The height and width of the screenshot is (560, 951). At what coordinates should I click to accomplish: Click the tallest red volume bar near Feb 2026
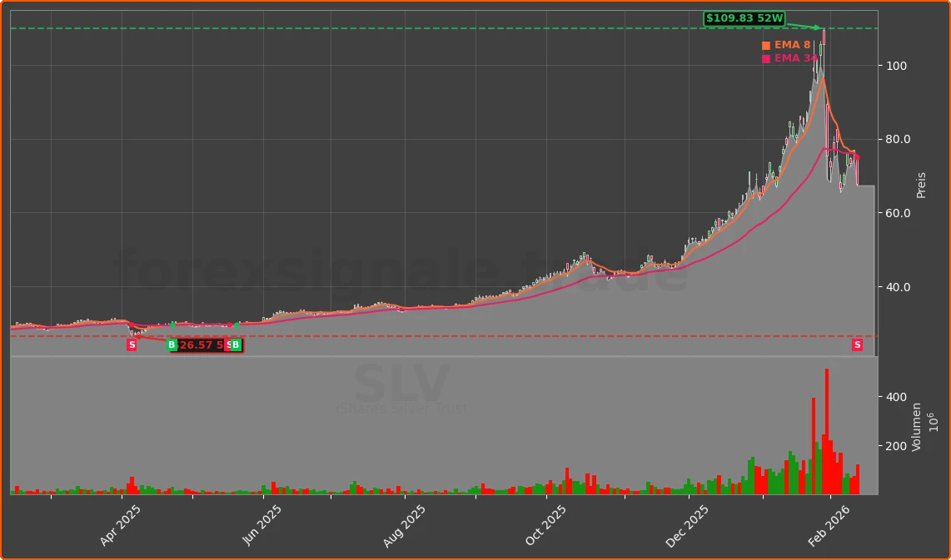(x=825, y=433)
